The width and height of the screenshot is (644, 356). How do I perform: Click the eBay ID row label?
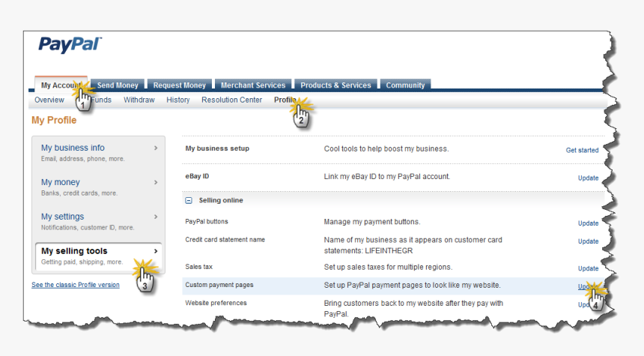tap(197, 176)
